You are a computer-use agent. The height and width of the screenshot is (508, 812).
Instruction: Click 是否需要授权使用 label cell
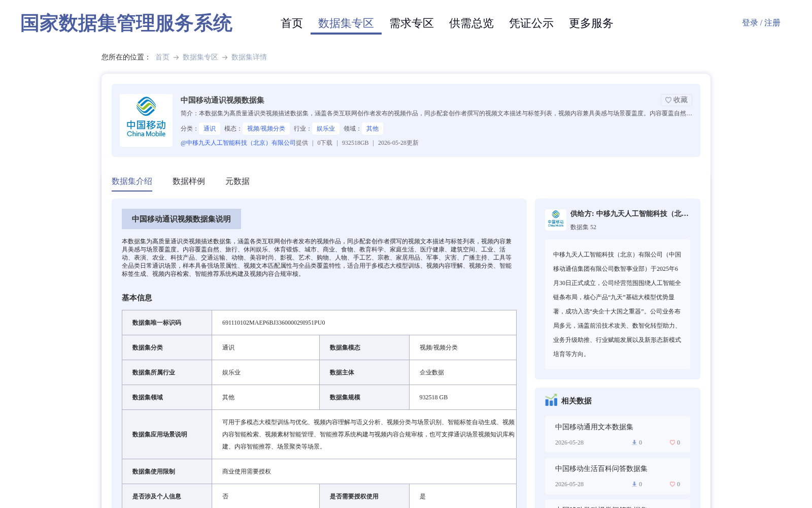pos(364,496)
